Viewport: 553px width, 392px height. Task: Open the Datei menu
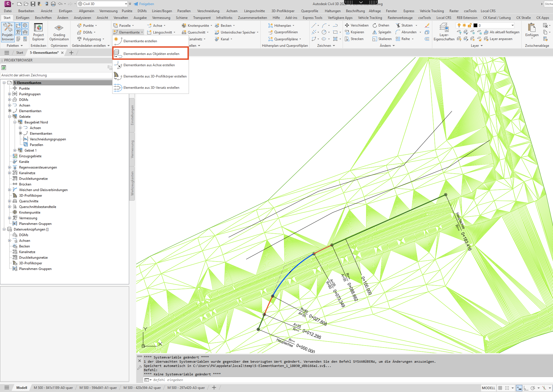coord(8,11)
